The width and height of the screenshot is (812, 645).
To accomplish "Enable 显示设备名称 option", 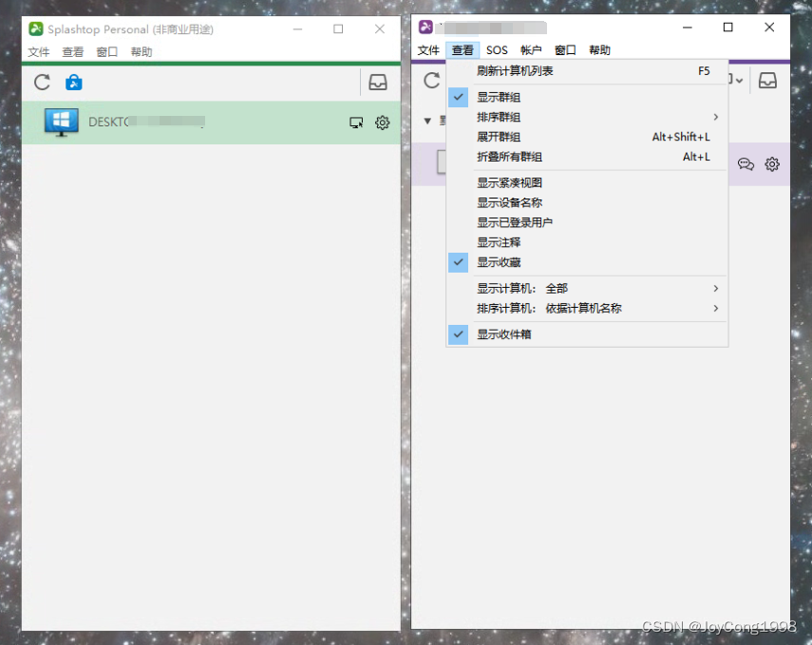I will [587, 202].
